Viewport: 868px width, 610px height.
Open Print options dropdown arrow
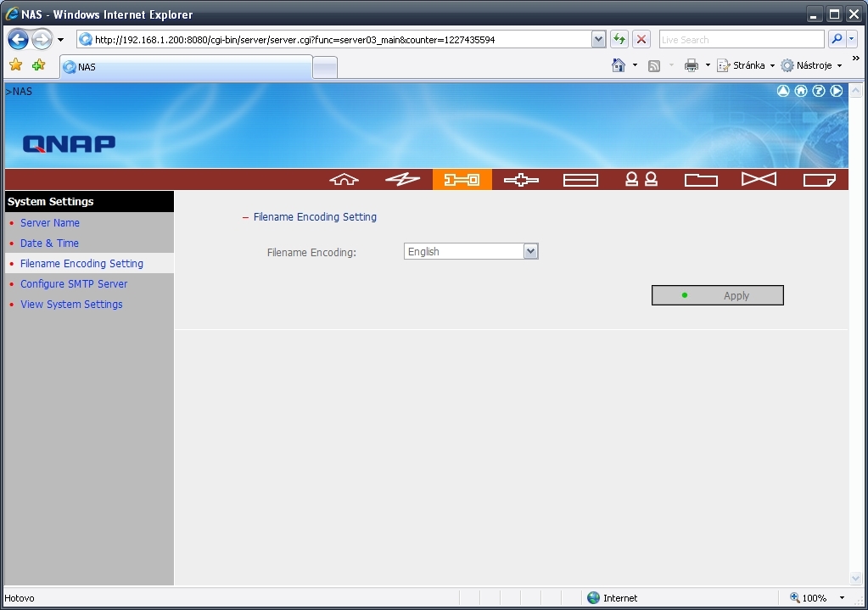coord(708,65)
